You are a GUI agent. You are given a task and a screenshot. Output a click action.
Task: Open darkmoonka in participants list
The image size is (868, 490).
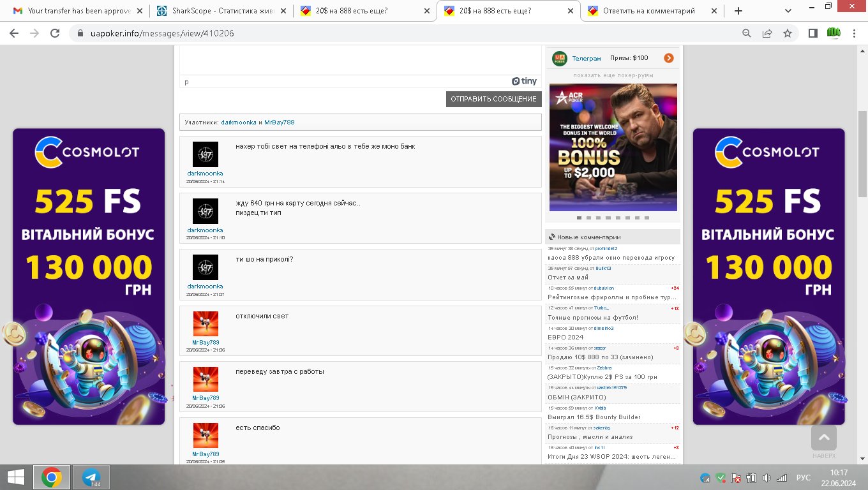tap(239, 122)
